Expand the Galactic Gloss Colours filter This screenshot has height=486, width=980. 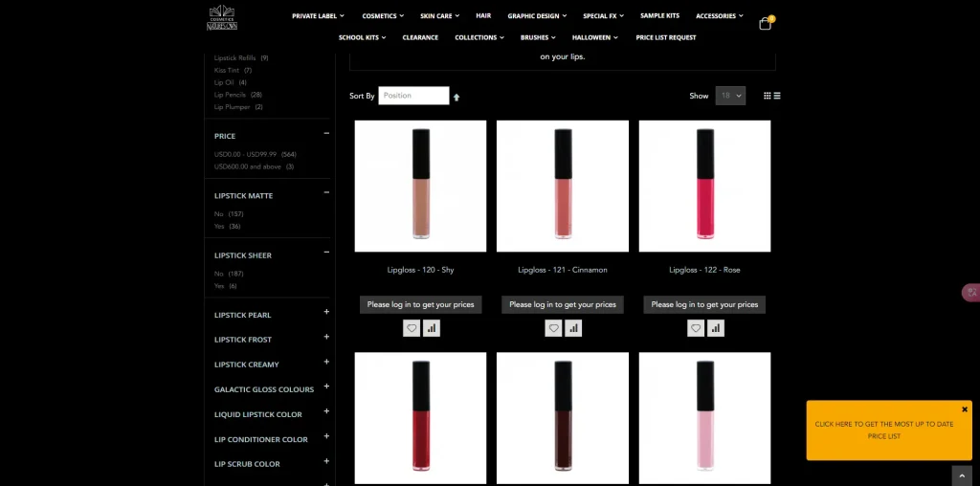(x=326, y=387)
